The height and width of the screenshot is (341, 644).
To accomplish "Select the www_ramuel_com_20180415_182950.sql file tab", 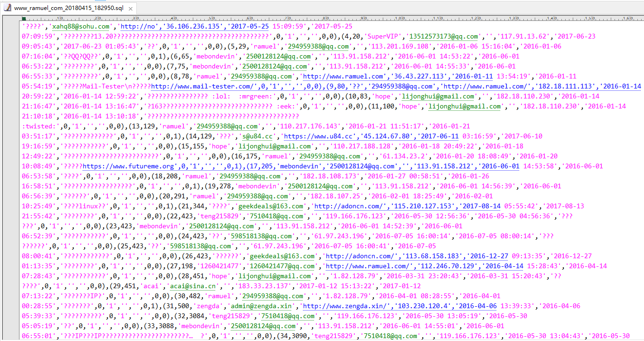I will (x=70, y=8).
